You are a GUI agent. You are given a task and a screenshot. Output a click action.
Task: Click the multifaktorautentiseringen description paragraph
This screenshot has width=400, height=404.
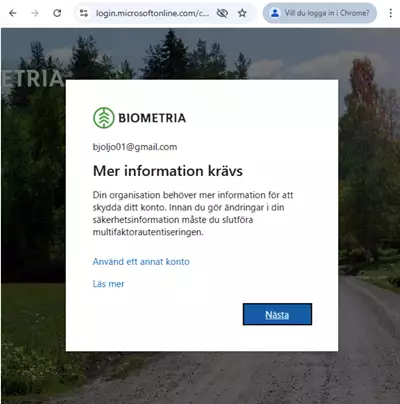193,213
